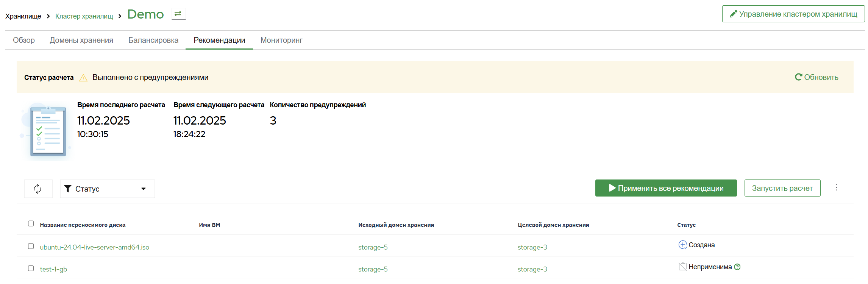The height and width of the screenshot is (284, 868).
Task: Click Управление кластером хранилищ button
Action: [x=793, y=14]
